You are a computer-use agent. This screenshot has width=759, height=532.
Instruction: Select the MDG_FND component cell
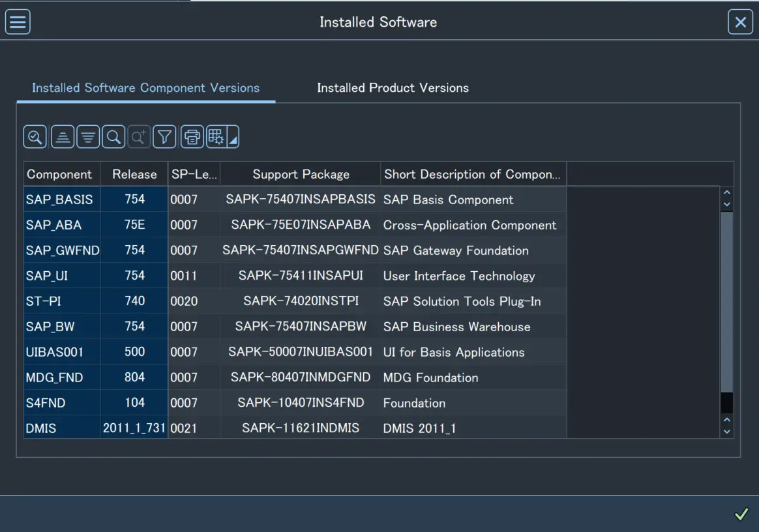(x=61, y=377)
